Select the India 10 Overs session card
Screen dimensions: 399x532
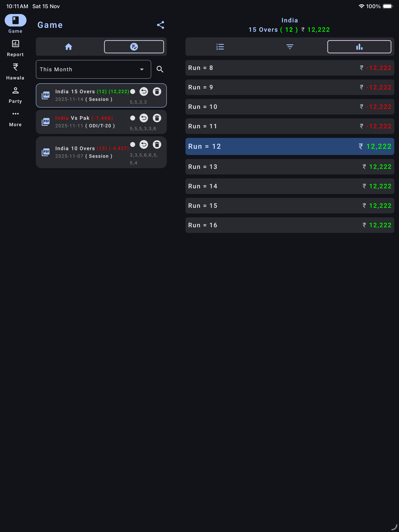pyautogui.click(x=101, y=152)
